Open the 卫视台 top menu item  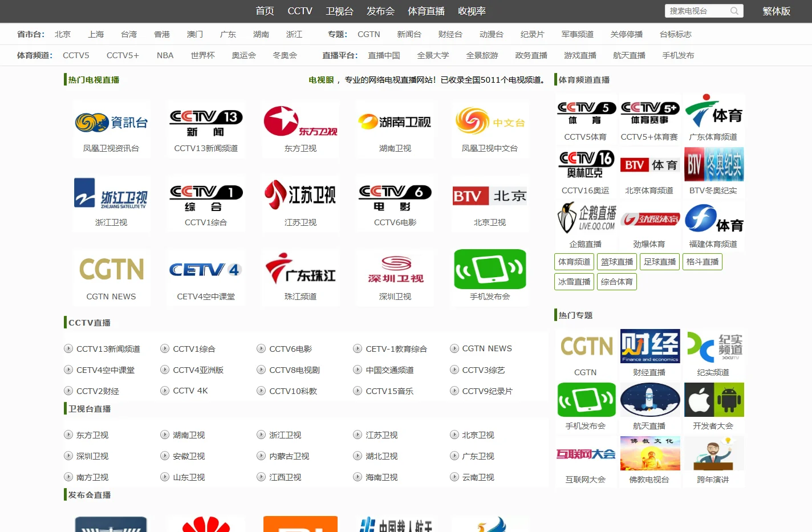339,11
